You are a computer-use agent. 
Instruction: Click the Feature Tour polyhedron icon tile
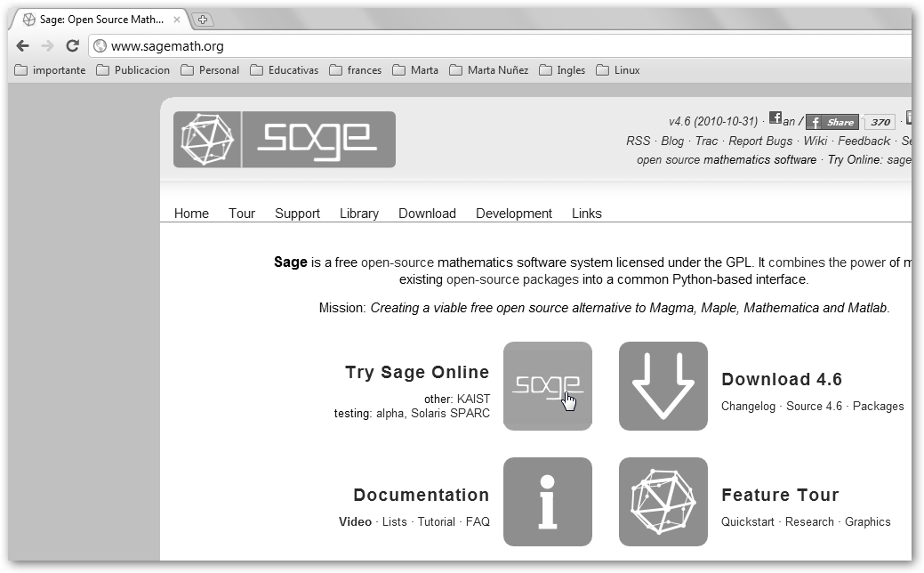pyautogui.click(x=663, y=502)
